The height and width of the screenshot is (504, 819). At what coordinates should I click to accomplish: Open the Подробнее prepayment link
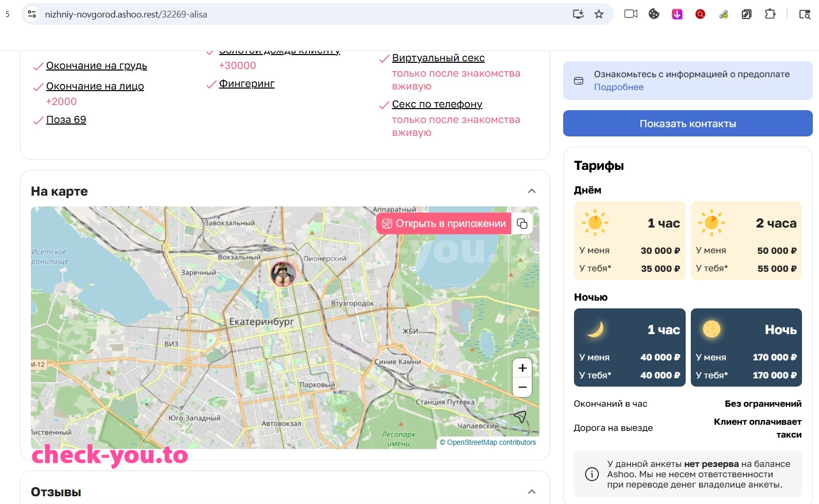(619, 87)
